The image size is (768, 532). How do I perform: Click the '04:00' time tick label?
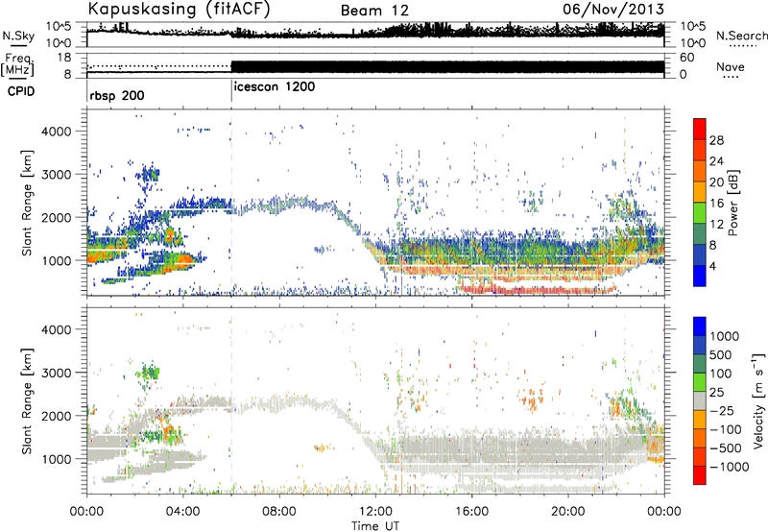pos(182,511)
